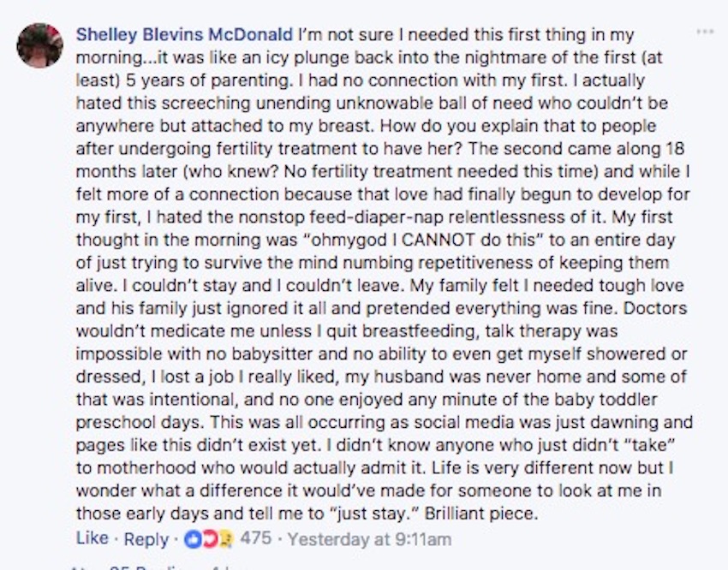Open the 'Yesterday at 9:11am' timestamp link
This screenshot has width=728, height=570.
click(370, 539)
